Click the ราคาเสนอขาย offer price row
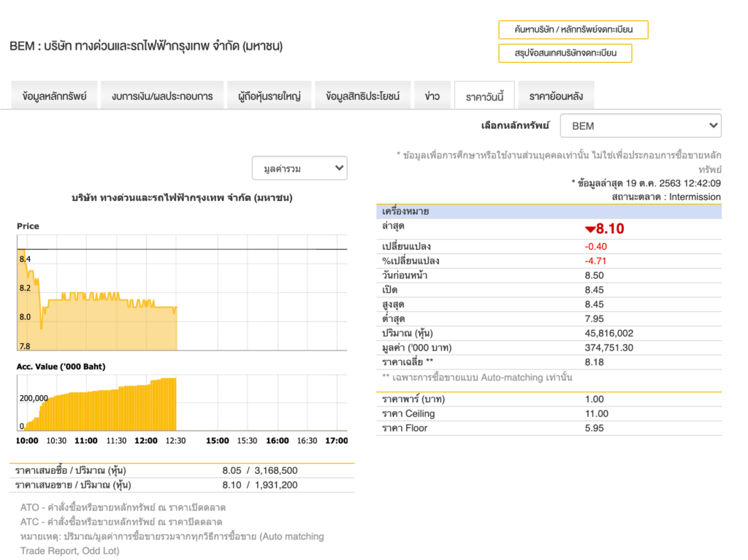748x560 pixels. coord(181,485)
